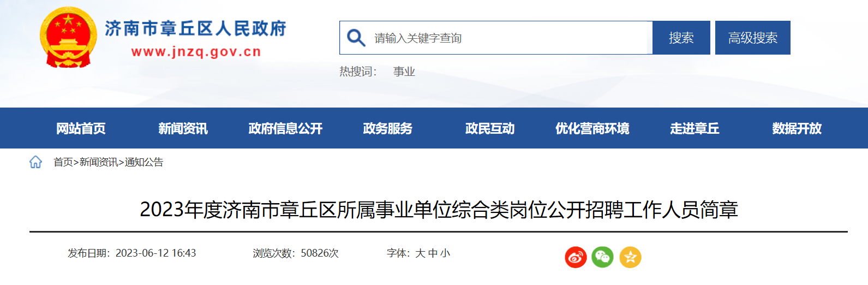Click the hot search term 事业
868x285 pixels.
404,72
